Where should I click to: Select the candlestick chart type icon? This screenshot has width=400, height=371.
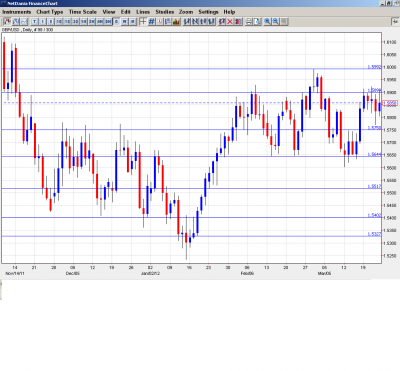[7, 22]
